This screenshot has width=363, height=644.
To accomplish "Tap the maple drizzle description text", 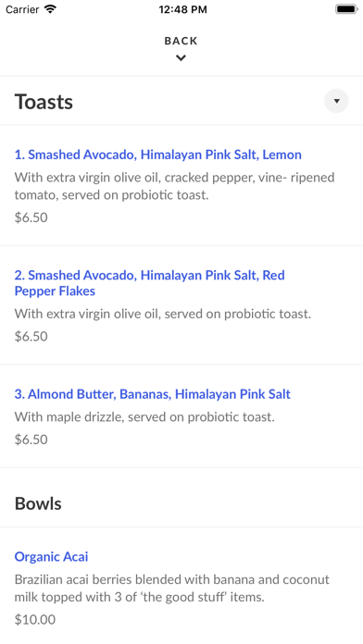I will pyautogui.click(x=144, y=417).
